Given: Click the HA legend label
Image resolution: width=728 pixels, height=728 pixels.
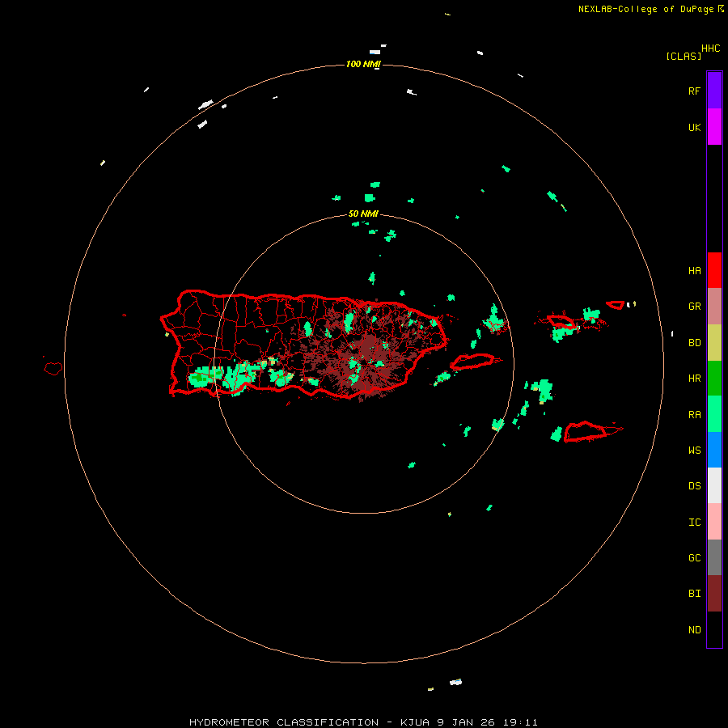Looking at the screenshot, I should coord(694,270).
